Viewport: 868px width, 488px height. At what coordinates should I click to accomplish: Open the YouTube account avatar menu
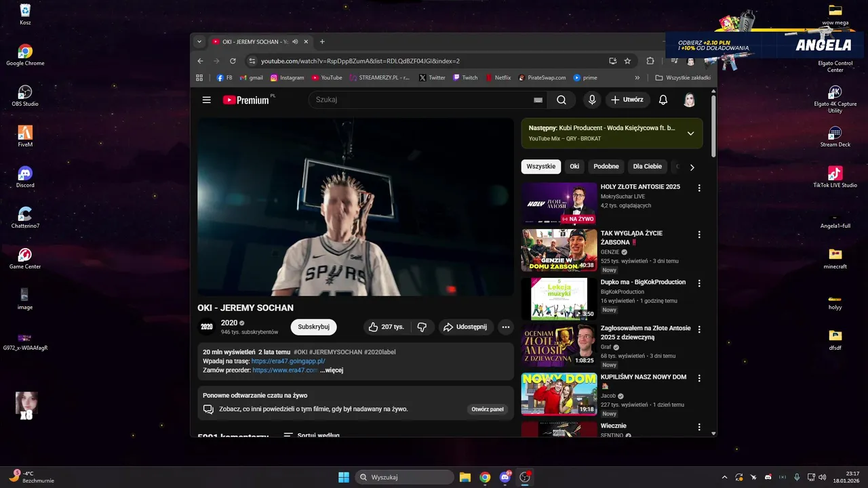(689, 100)
